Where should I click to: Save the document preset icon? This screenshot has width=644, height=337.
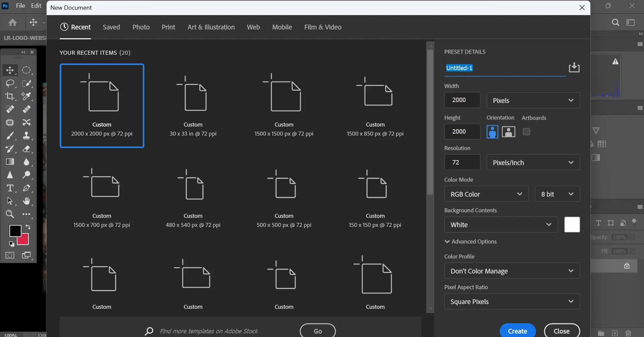click(x=574, y=67)
